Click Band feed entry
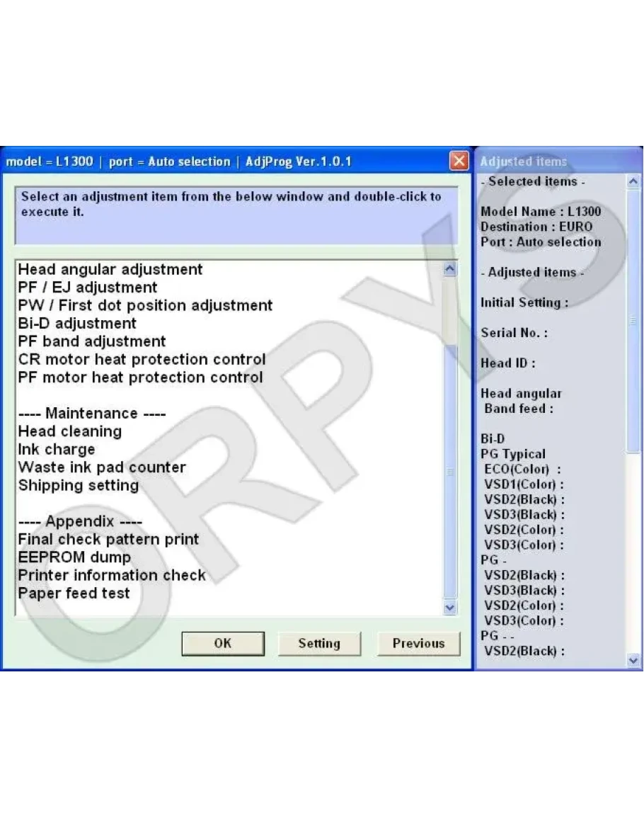Screen dimensions: 644x818 [x=519, y=409]
